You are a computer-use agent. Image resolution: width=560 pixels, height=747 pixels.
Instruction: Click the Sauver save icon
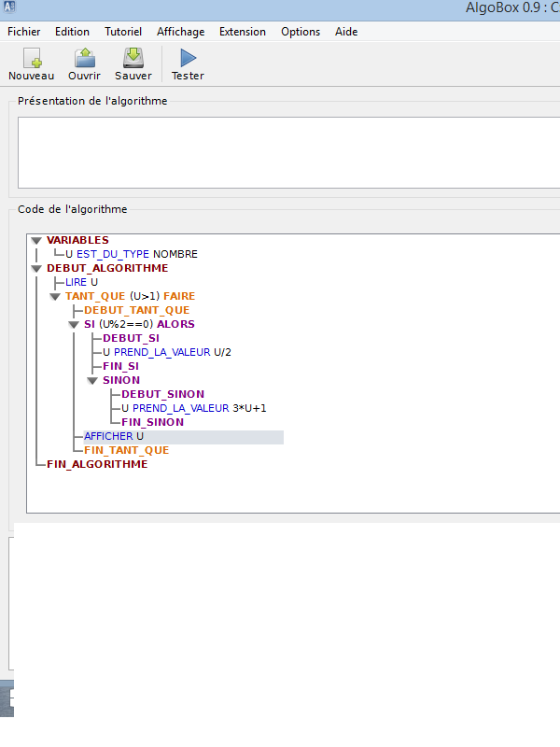coord(133,58)
